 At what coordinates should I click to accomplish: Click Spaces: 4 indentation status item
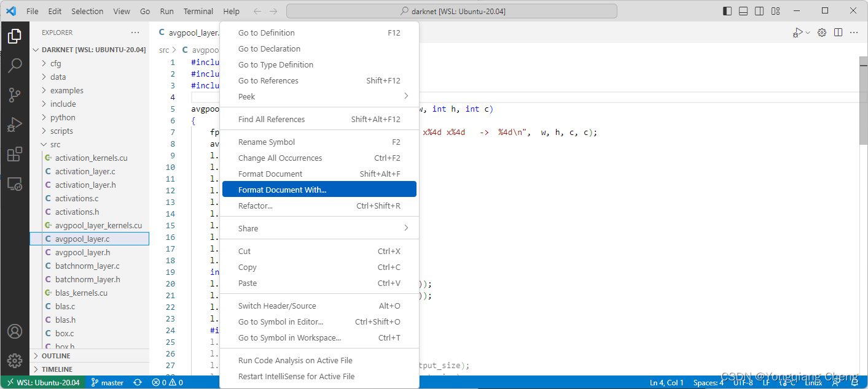point(708,382)
